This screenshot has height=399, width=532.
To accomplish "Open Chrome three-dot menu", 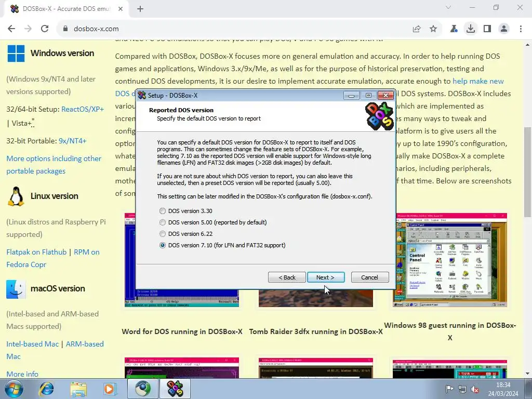I will pyautogui.click(x=521, y=29).
